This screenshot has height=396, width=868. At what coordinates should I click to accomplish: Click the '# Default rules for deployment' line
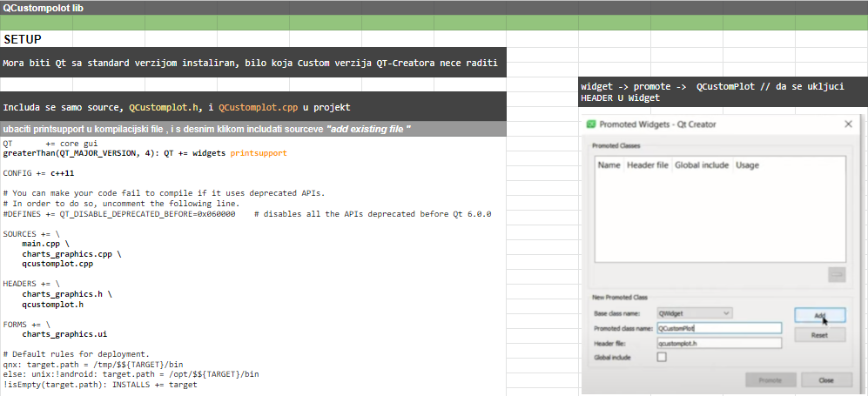pos(76,354)
